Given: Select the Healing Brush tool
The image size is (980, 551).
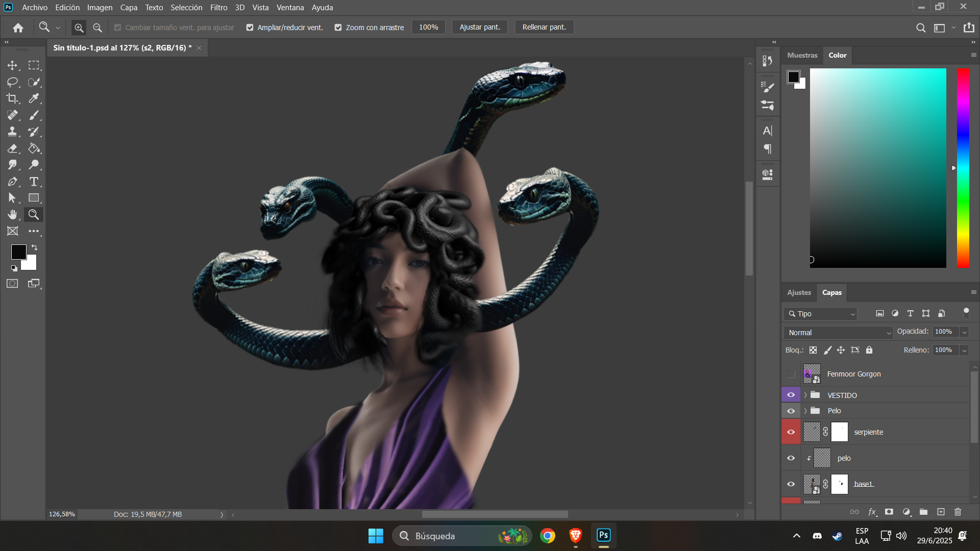Looking at the screenshot, I should point(12,115).
